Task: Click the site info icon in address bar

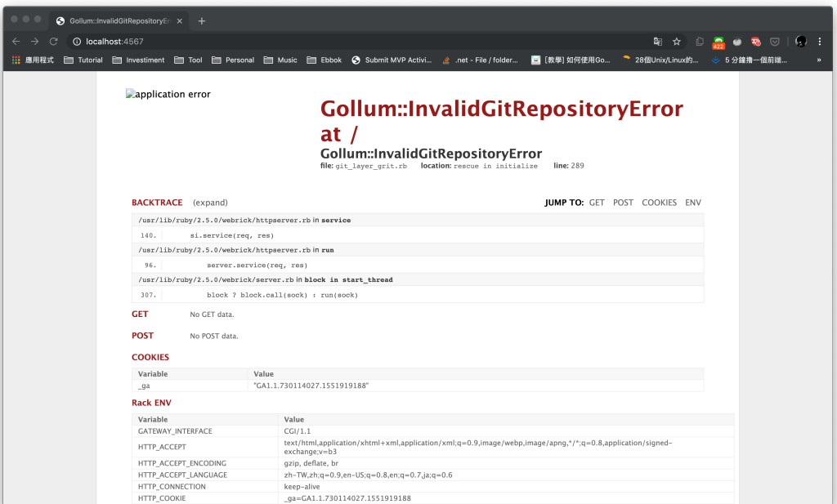Action: click(77, 42)
